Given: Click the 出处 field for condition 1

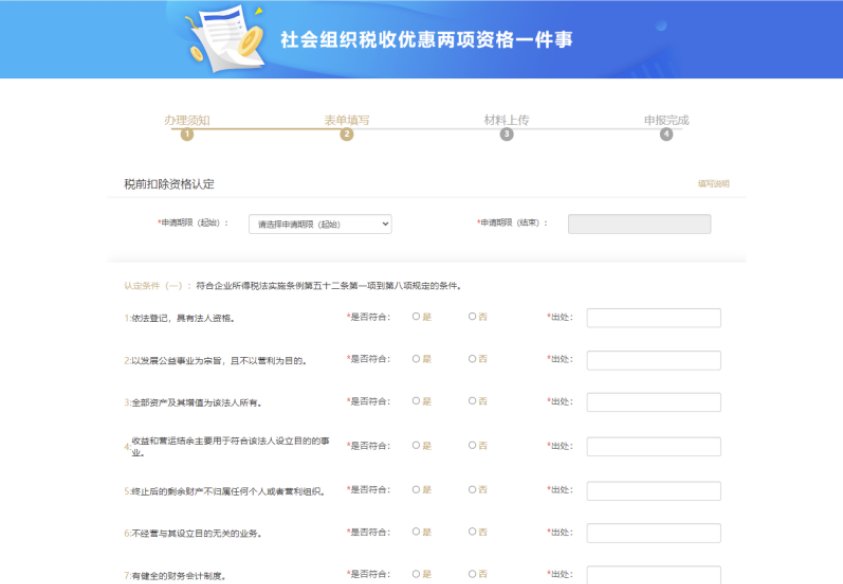Looking at the screenshot, I should tap(653, 318).
